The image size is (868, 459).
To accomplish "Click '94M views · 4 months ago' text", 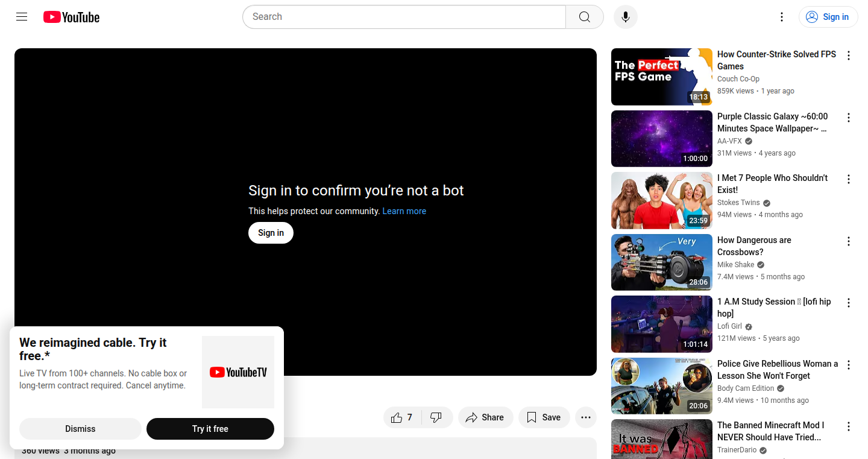I will (760, 215).
